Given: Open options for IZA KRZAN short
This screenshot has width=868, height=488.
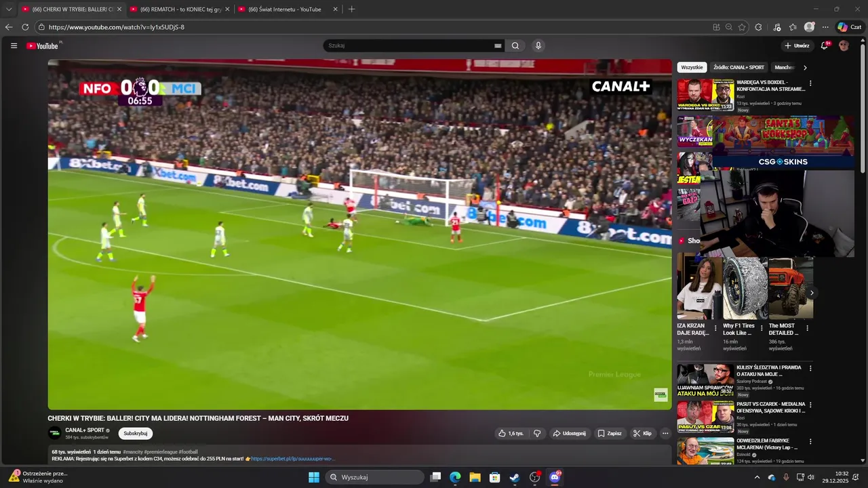Looking at the screenshot, I should (x=715, y=328).
